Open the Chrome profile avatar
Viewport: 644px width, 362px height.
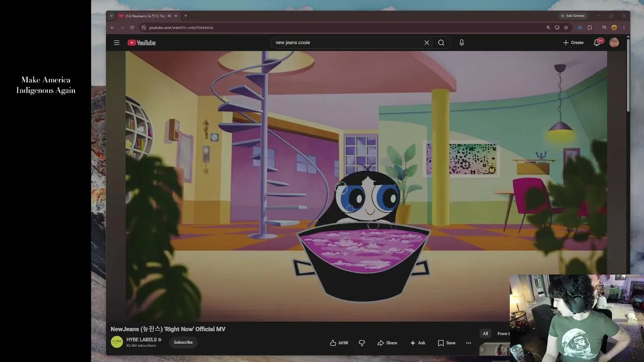tap(614, 28)
